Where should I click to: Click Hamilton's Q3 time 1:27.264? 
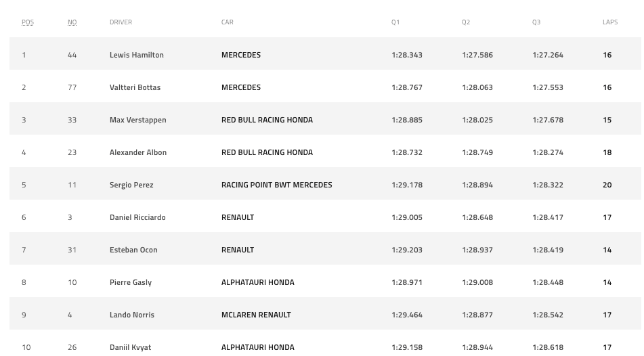(547, 55)
